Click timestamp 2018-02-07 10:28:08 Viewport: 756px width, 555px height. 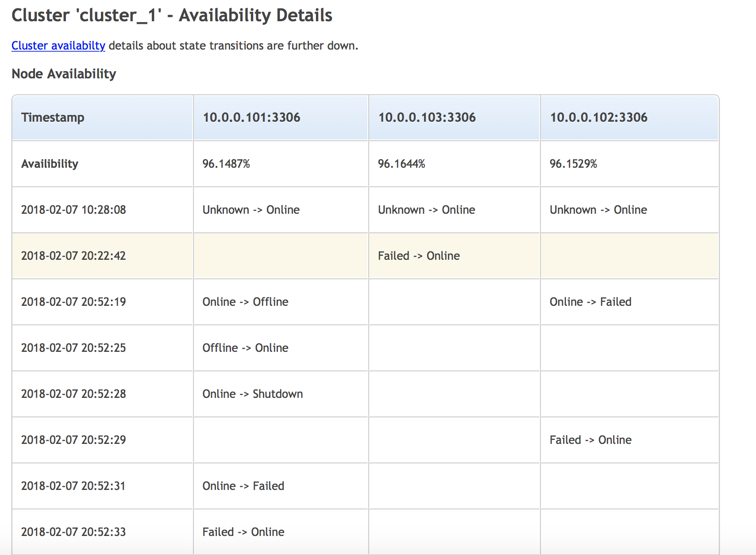[73, 210]
